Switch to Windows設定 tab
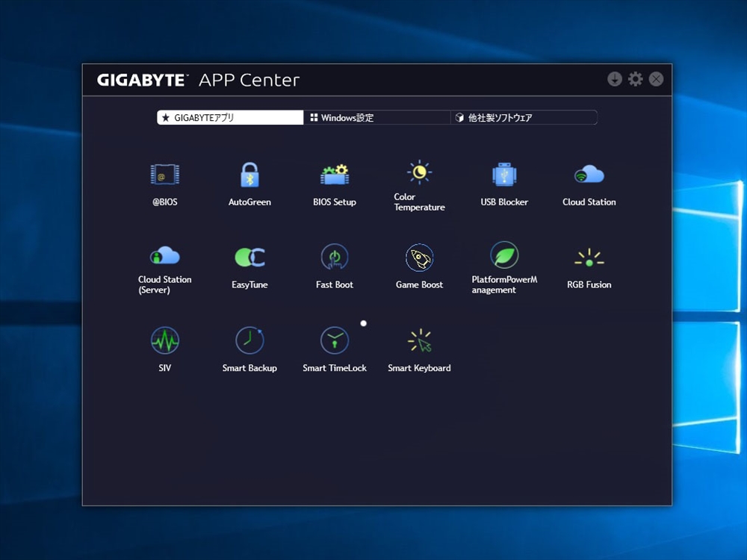747x560 pixels. [x=376, y=118]
